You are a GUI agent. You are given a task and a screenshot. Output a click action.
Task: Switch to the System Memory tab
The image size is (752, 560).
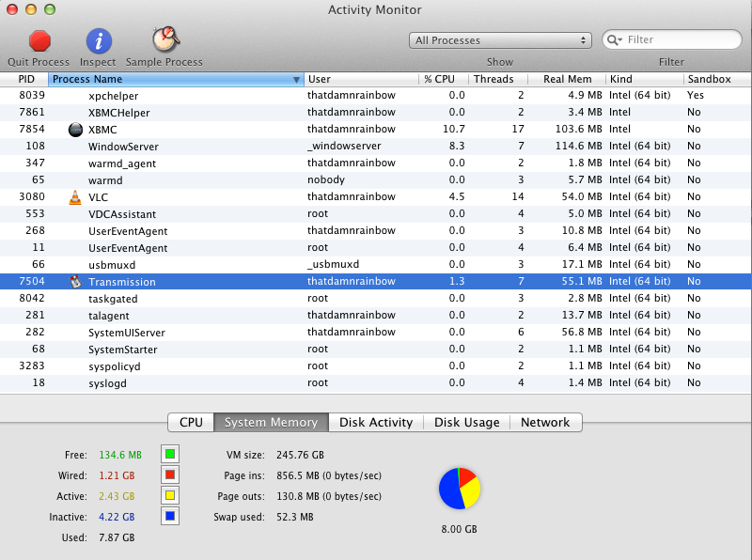[271, 423]
